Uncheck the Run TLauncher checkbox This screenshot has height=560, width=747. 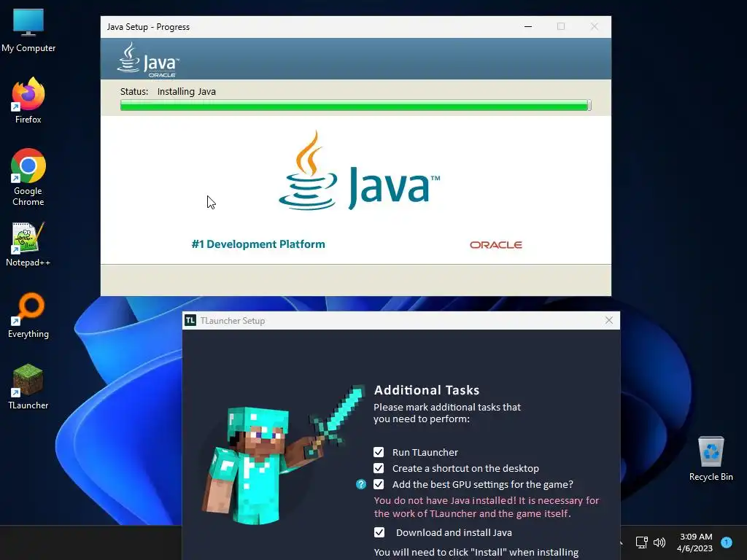[379, 452]
